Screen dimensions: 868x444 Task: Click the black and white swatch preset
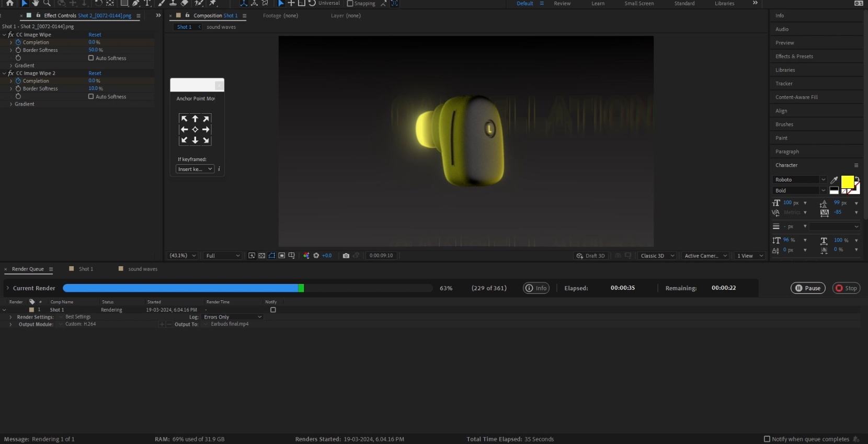point(834,191)
